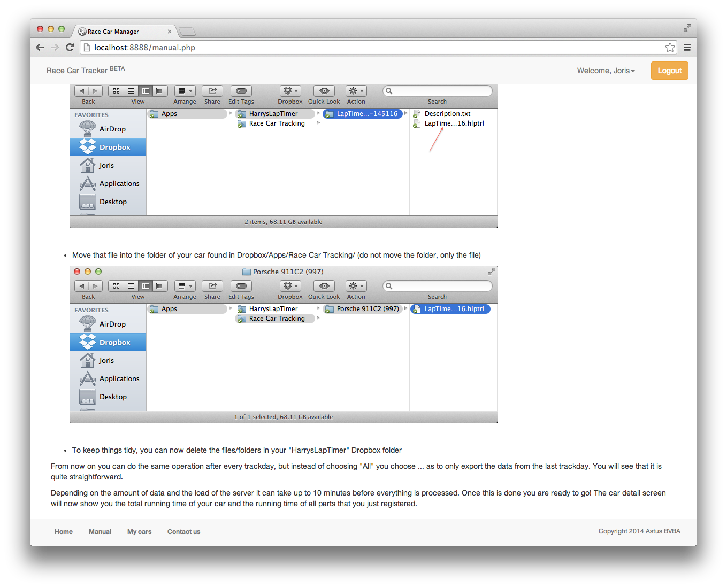Go to Home in the footer
Image resolution: width=727 pixels, height=588 pixels.
(x=64, y=532)
